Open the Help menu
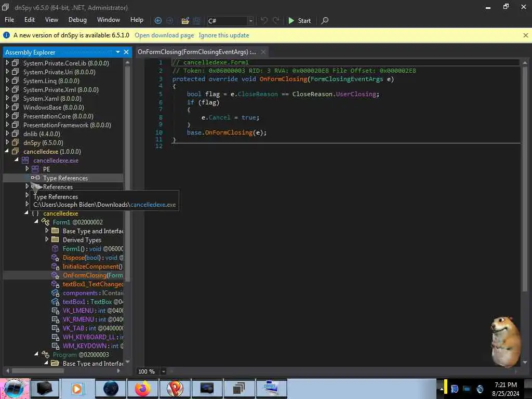This screenshot has height=399, width=532. (x=137, y=20)
